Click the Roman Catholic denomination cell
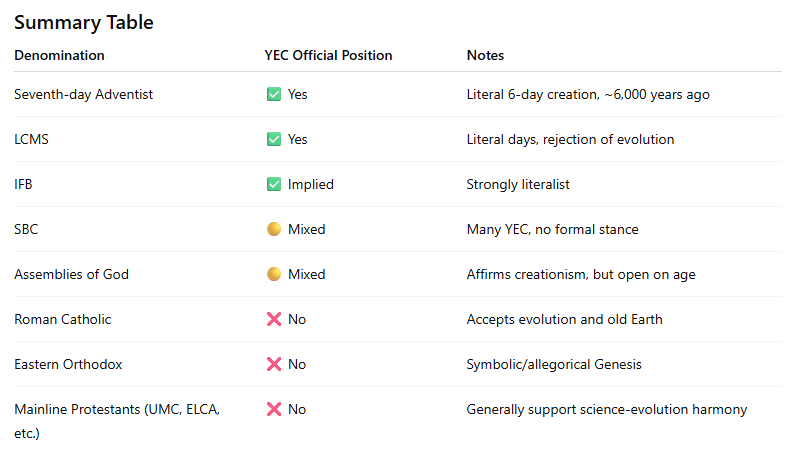This screenshot has width=790, height=450. tap(63, 319)
